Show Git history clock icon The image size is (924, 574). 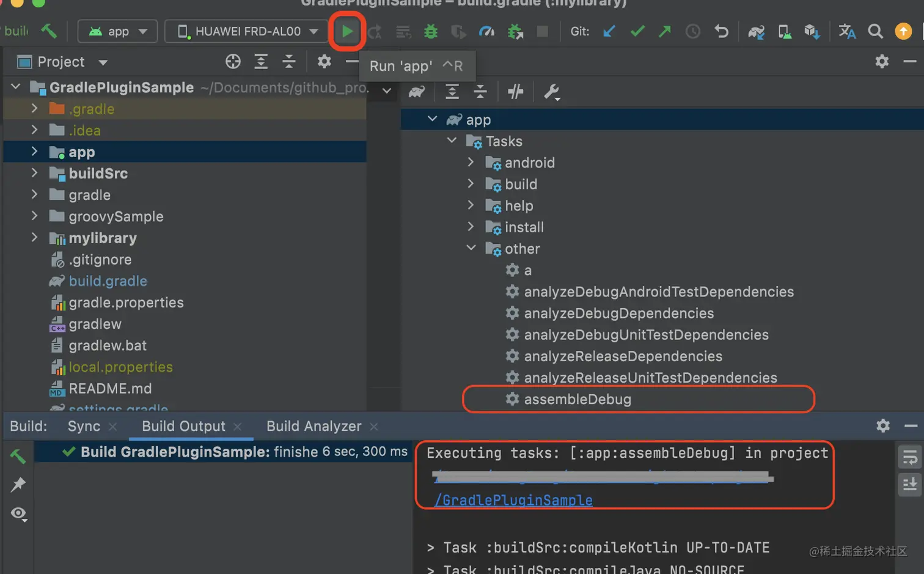(692, 31)
